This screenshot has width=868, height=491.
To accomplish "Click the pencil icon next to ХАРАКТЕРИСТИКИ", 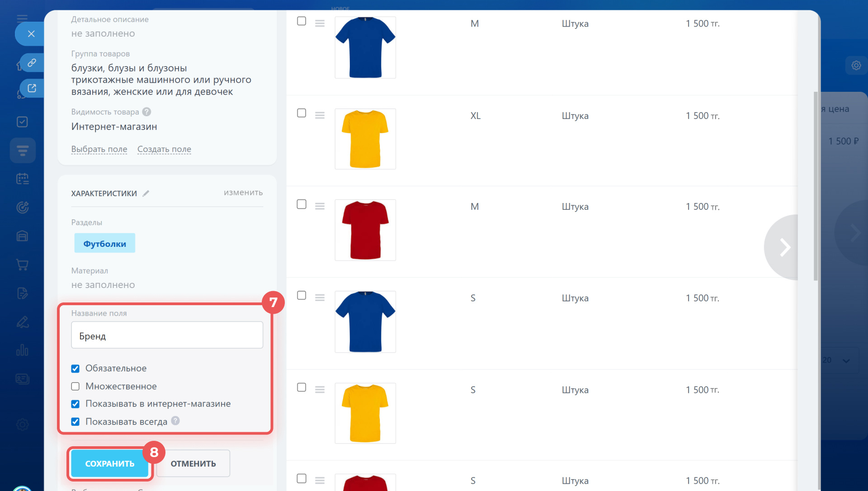I will click(x=146, y=194).
